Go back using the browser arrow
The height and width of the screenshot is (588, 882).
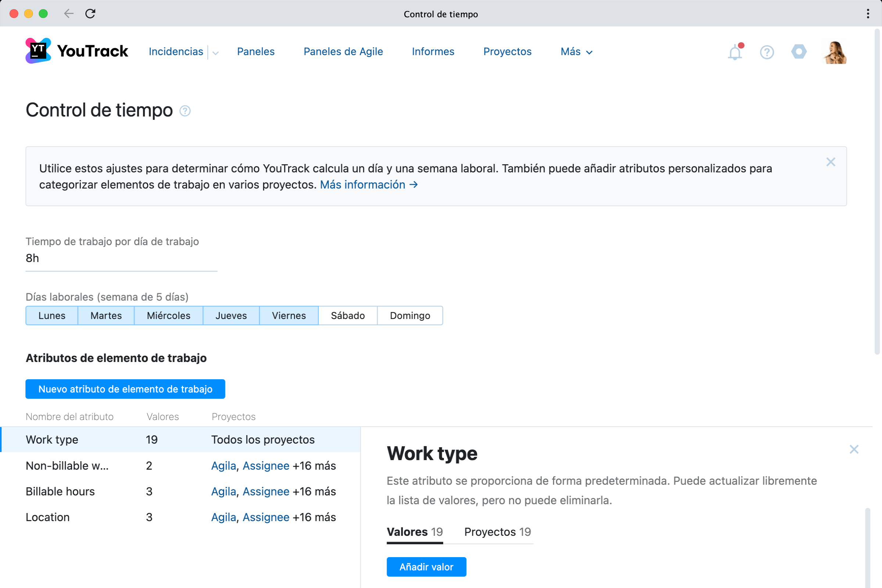point(69,14)
